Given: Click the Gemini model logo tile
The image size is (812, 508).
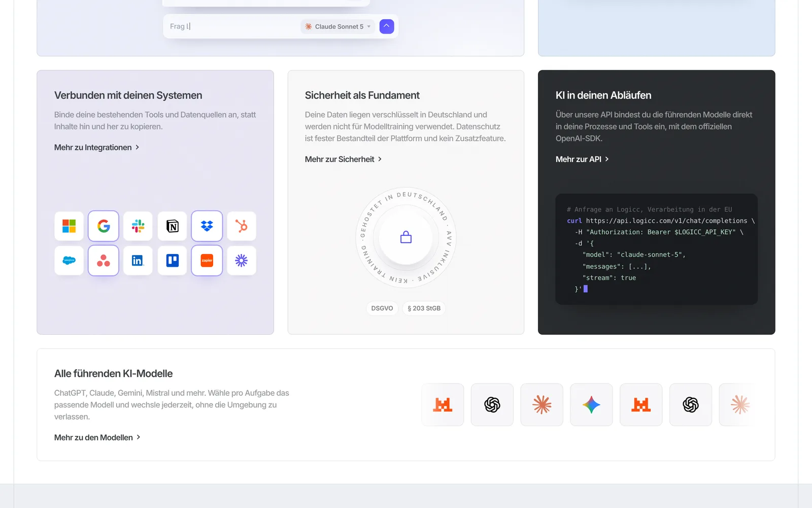Looking at the screenshot, I should (x=591, y=405).
